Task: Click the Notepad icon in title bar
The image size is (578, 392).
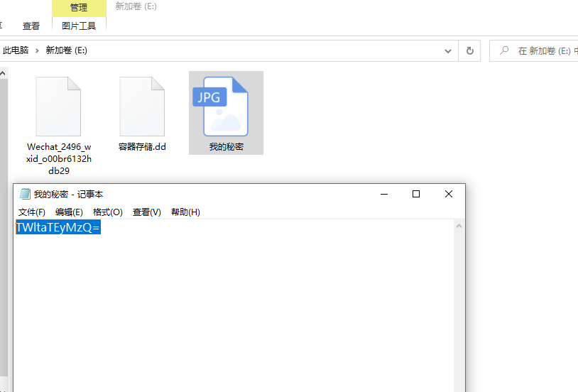Action: tap(25, 194)
